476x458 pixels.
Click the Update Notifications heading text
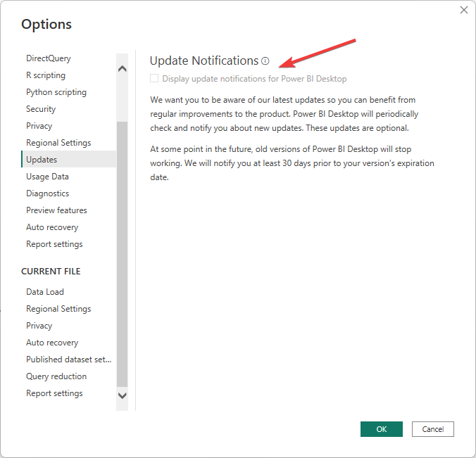(x=204, y=61)
